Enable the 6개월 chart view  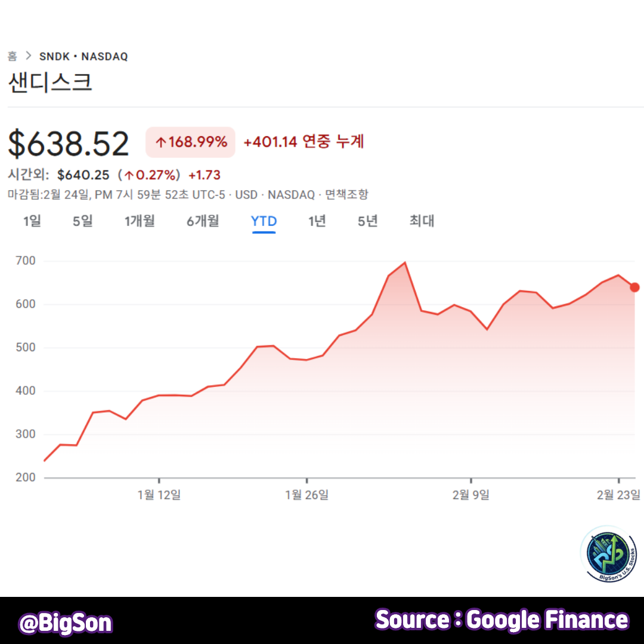pos(203,221)
